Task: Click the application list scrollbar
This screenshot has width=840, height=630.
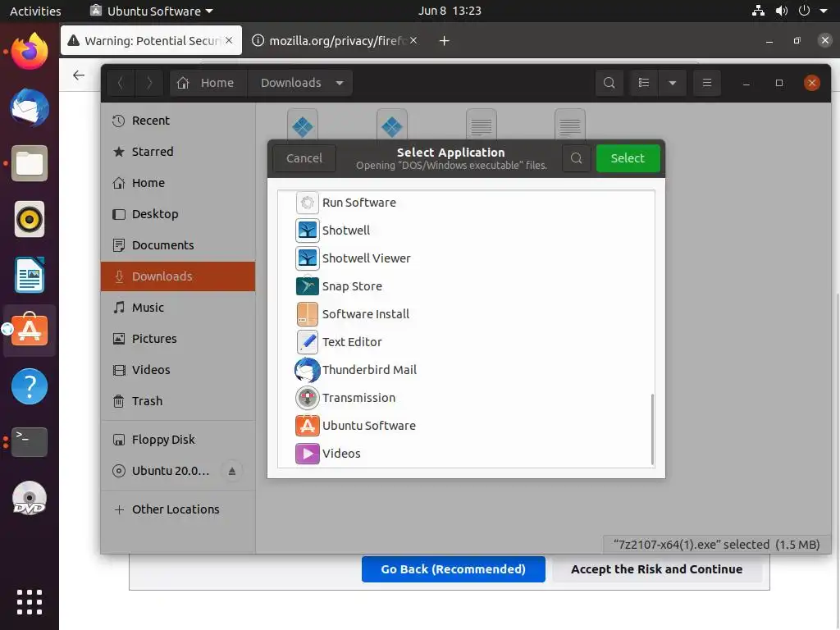Action: [652, 428]
